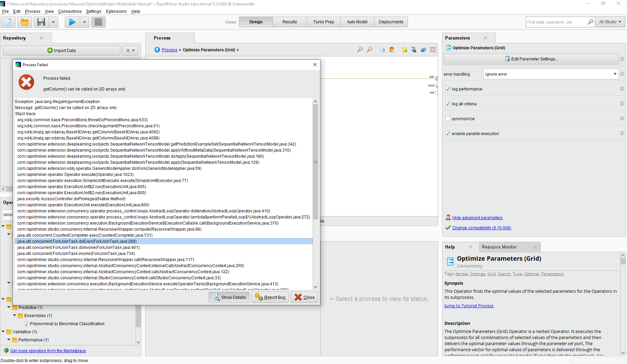Close the Help panel tab
This screenshot has height=364, width=627.
470,247
